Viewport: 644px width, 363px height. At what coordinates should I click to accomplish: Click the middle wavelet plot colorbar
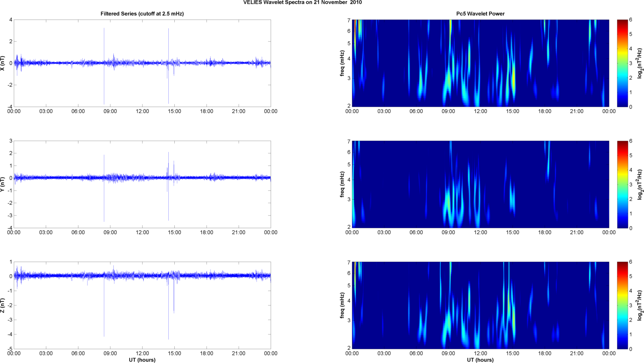pyautogui.click(x=622, y=184)
